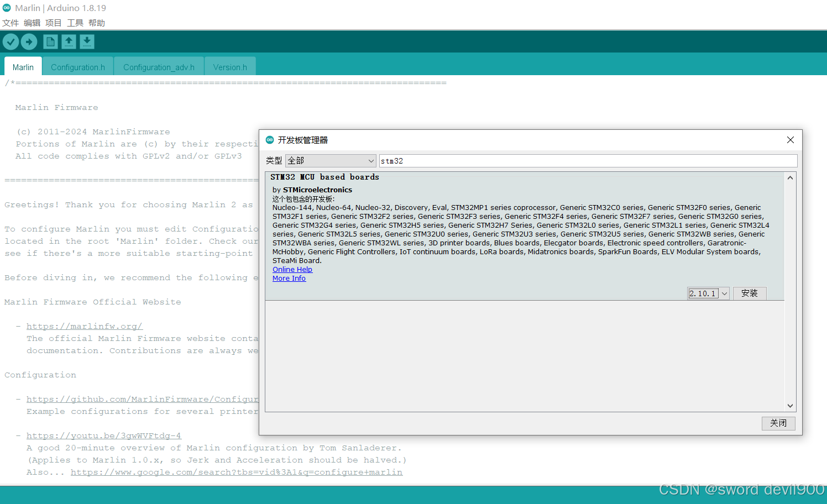The image size is (827, 504).
Task: Open the More Info link
Action: [x=289, y=279]
